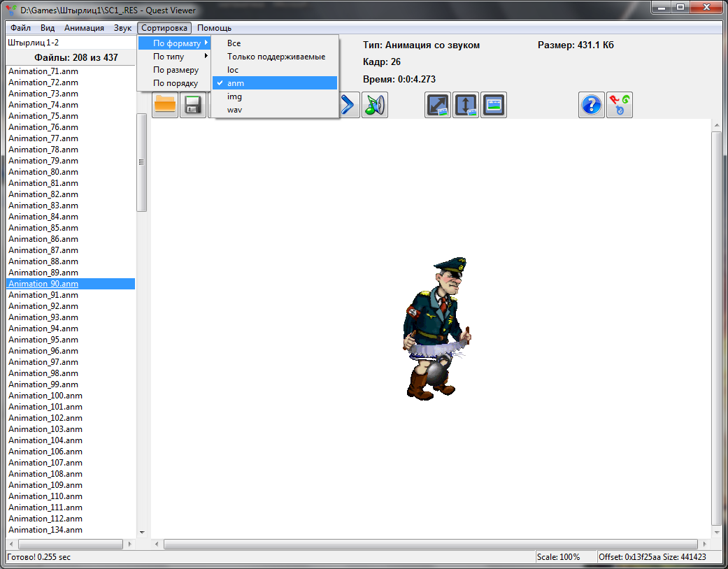
Task: Click the colorful language toolbar icon
Action: [x=620, y=105]
